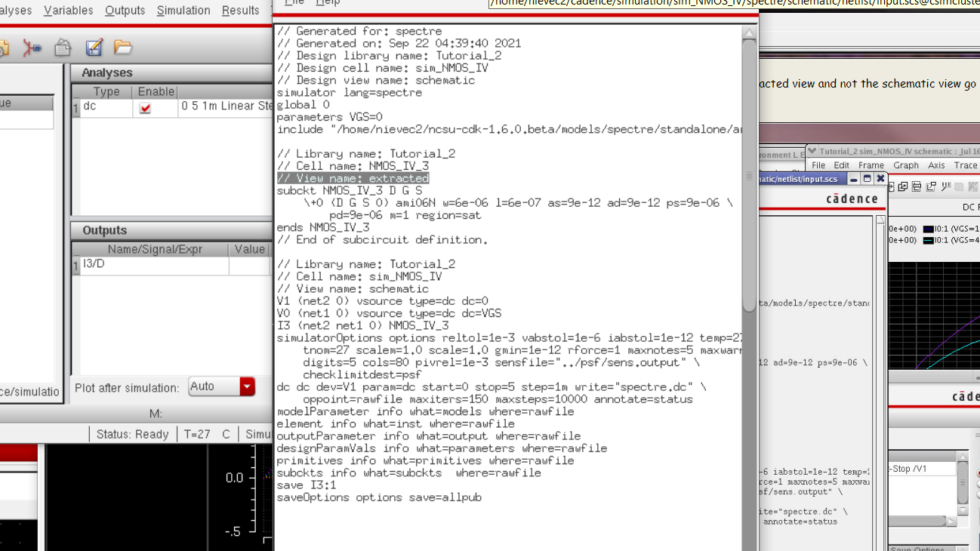Click the overlapping-squares icon in waveform toolbar

(x=902, y=187)
